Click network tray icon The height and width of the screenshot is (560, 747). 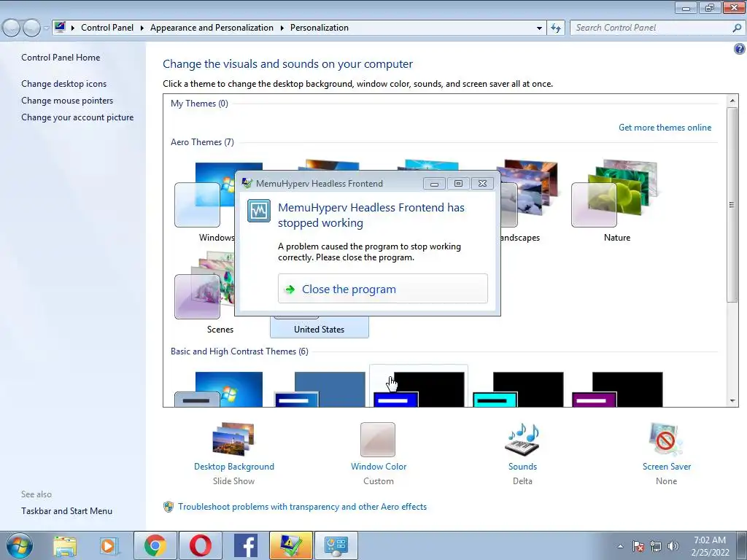click(x=656, y=546)
